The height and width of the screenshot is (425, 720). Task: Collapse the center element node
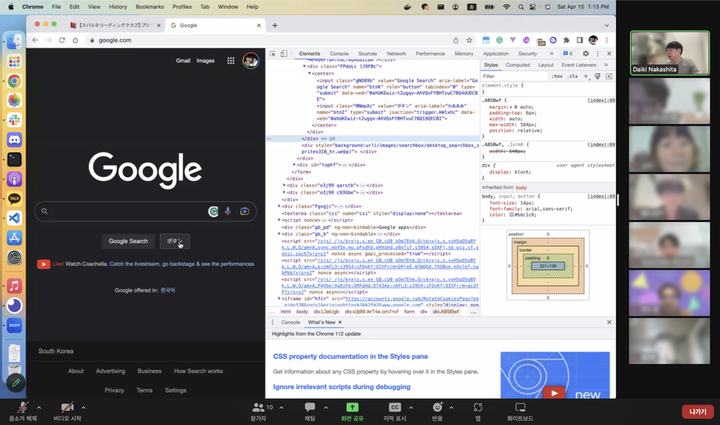[309, 73]
